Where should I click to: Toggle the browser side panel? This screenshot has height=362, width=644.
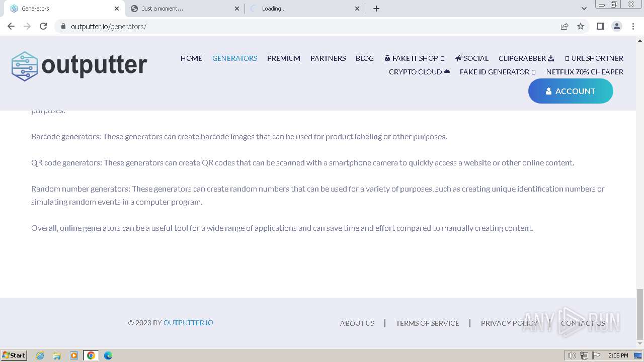(600, 26)
